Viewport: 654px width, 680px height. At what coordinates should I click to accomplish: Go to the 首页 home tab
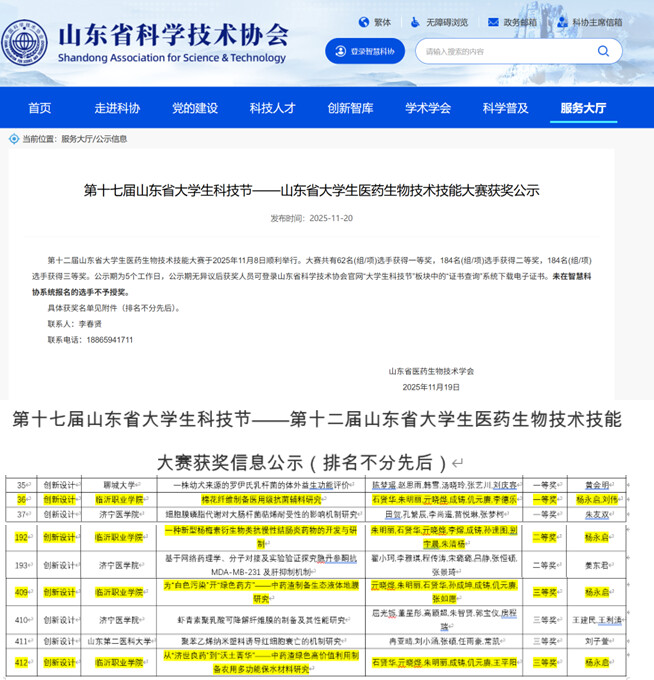tap(40, 108)
